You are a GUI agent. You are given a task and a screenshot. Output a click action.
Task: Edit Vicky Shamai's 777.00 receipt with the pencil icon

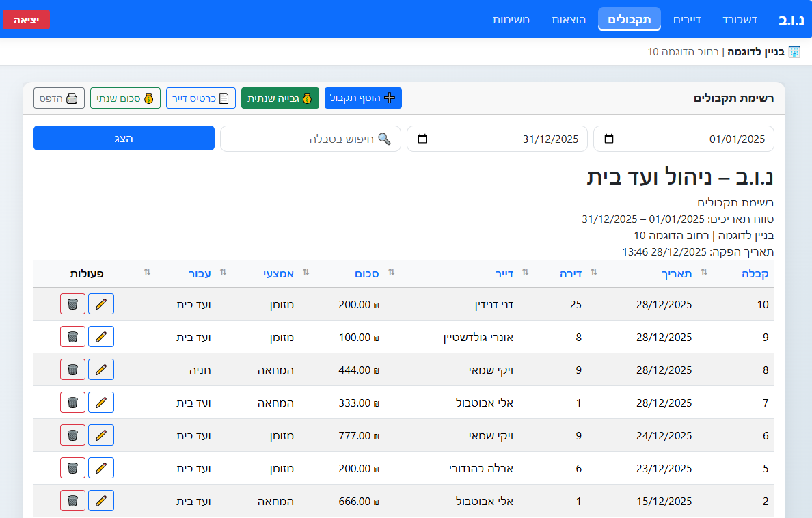(100, 435)
